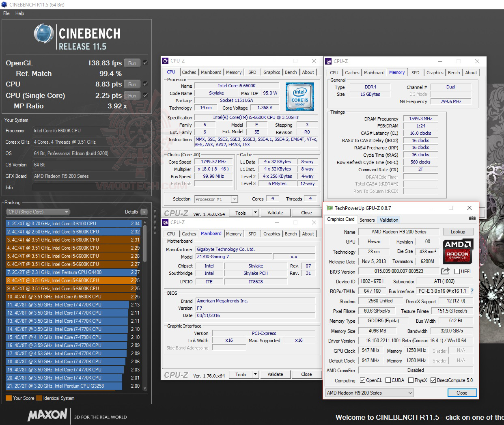
Task: Click the American Megatrends Inc. BIOS brand
Action: click(255, 301)
